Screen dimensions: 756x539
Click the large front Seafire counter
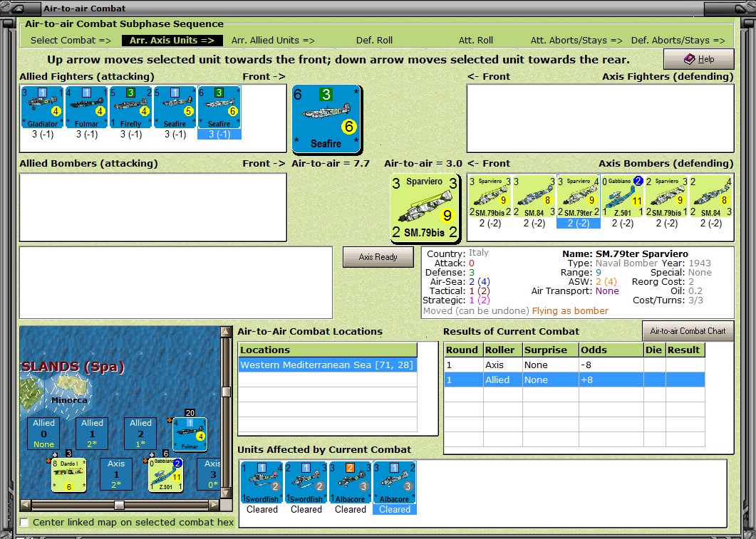(326, 118)
